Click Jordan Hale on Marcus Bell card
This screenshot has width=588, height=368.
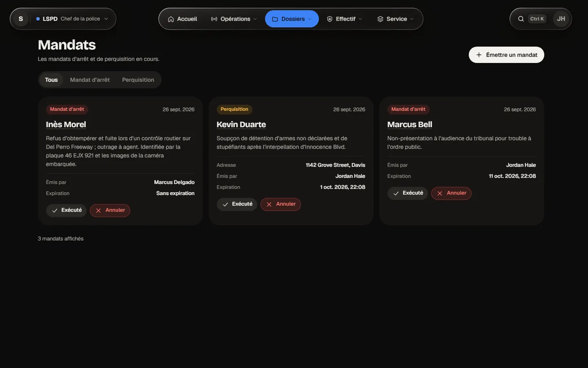tap(521, 165)
